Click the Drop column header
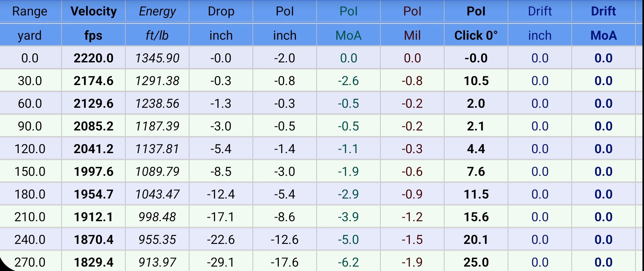The height and width of the screenshot is (271, 644). (x=221, y=11)
